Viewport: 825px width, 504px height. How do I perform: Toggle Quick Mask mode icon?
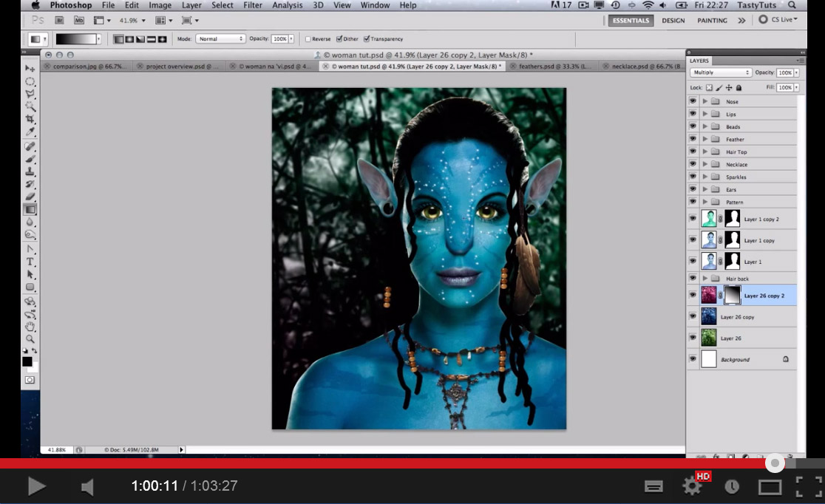tap(30, 380)
